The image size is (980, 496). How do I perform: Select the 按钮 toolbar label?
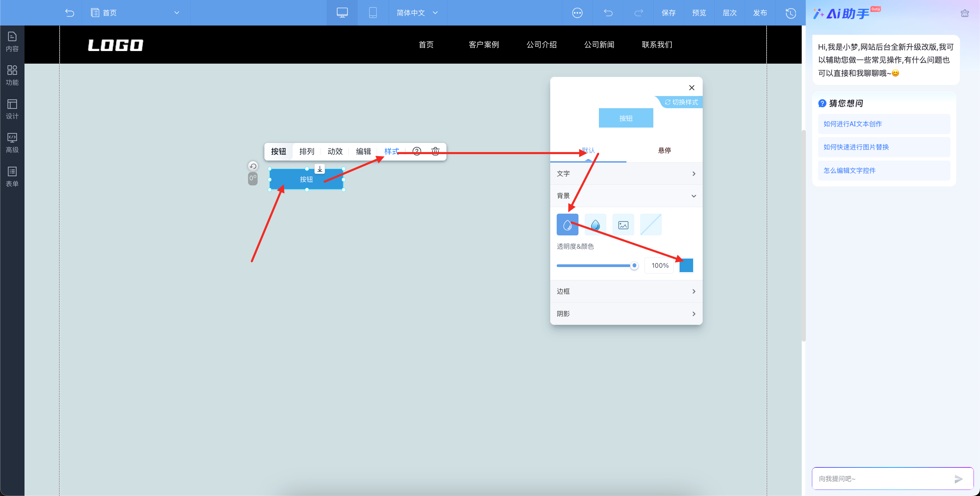click(278, 151)
